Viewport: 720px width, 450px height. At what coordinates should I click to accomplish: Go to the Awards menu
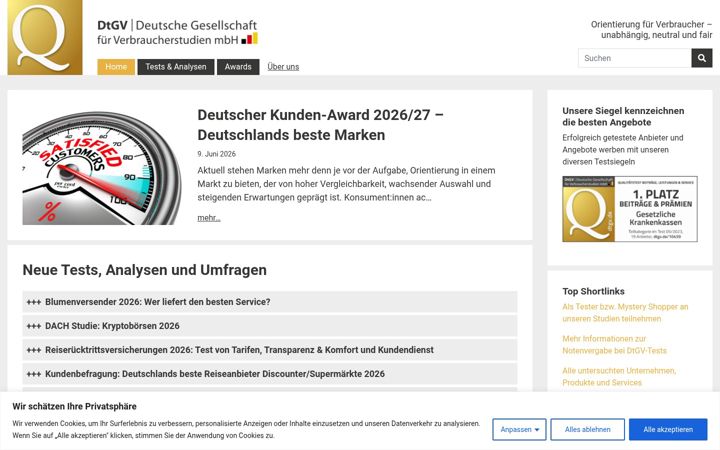tap(238, 67)
